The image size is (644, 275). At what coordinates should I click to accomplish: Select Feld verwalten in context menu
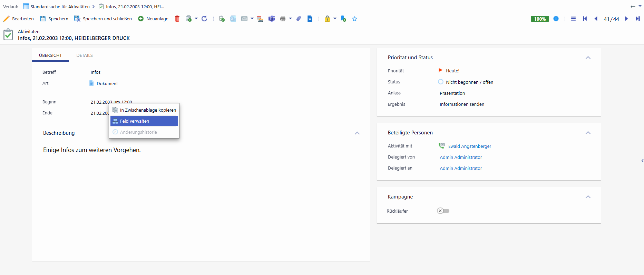click(144, 121)
